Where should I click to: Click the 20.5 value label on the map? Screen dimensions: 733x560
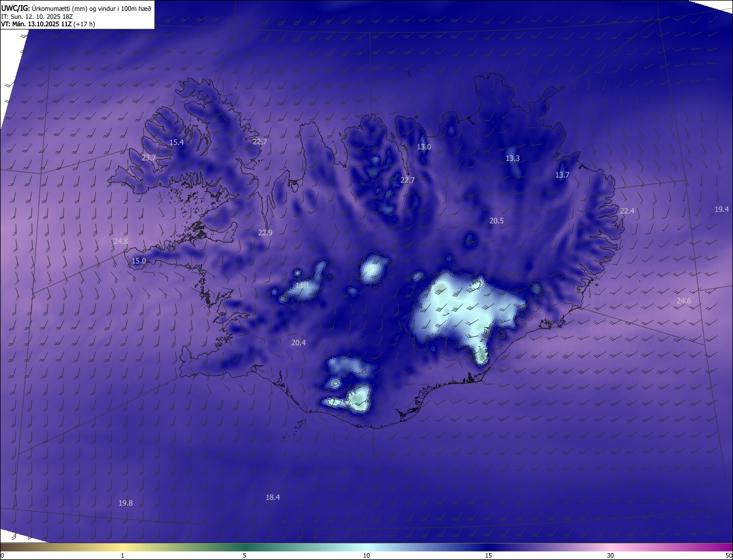(x=496, y=221)
